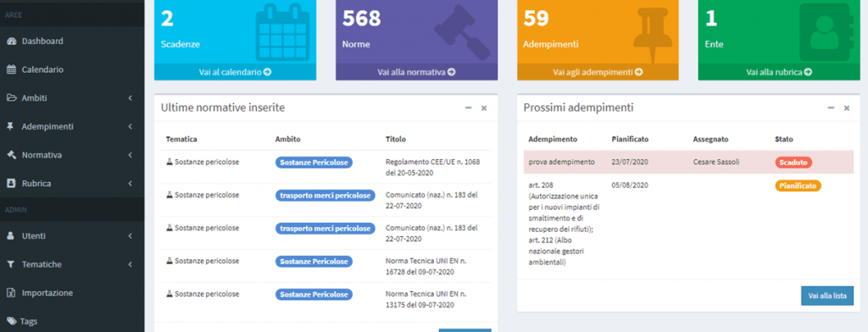Collapse the Ultime normative inserite panel
The height and width of the screenshot is (332, 868).
[468, 108]
